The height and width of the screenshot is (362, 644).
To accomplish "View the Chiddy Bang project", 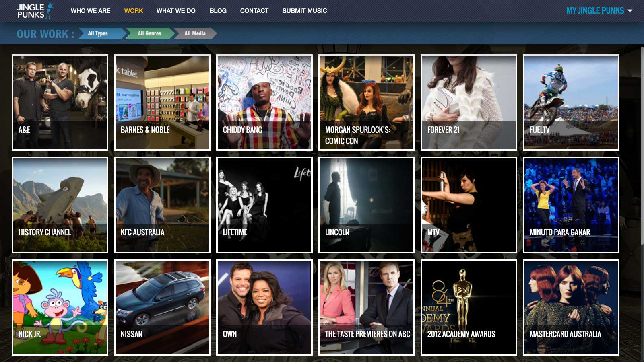I will (264, 103).
